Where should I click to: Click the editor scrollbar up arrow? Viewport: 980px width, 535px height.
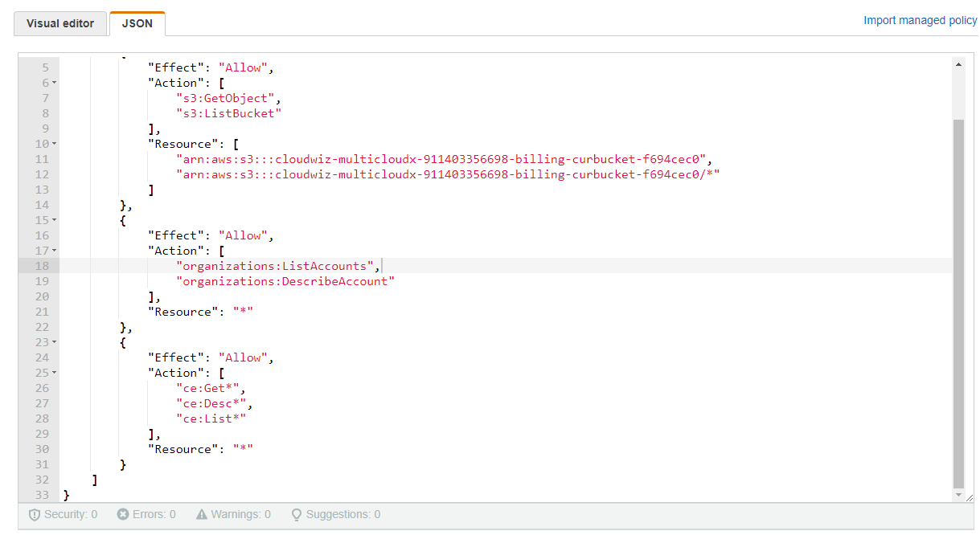click(x=957, y=64)
